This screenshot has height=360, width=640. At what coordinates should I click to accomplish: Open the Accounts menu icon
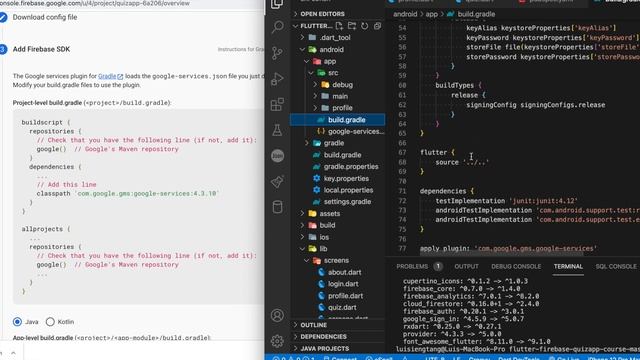tap(277, 315)
